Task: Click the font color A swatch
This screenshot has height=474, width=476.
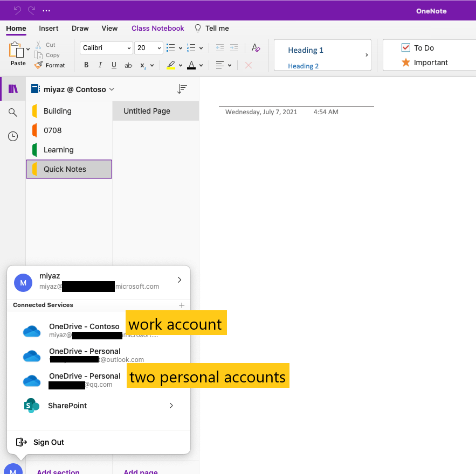Action: point(191,65)
